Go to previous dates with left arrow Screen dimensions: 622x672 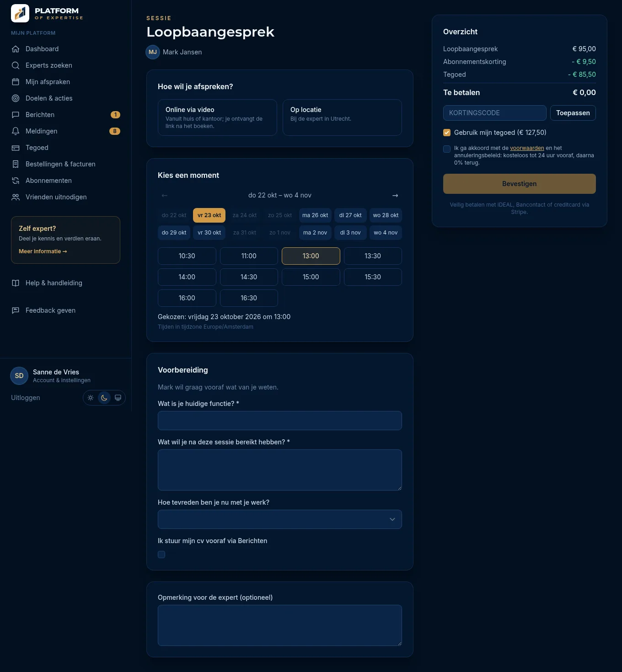[165, 195]
